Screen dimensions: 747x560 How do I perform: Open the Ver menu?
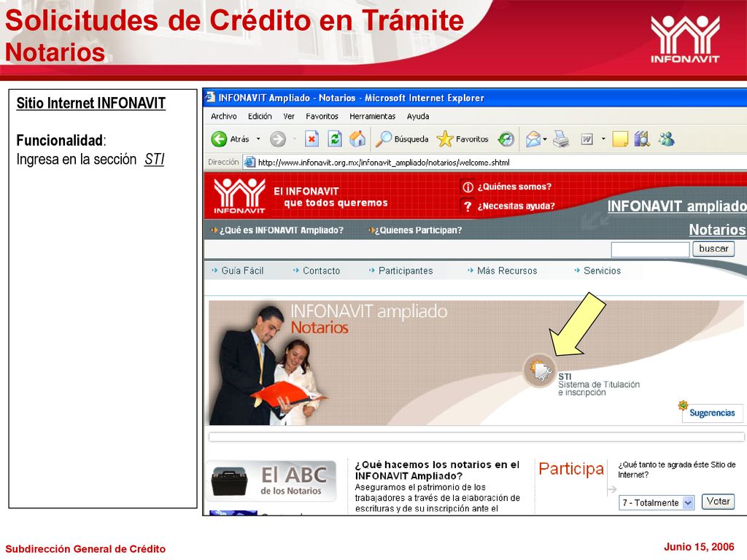289,116
